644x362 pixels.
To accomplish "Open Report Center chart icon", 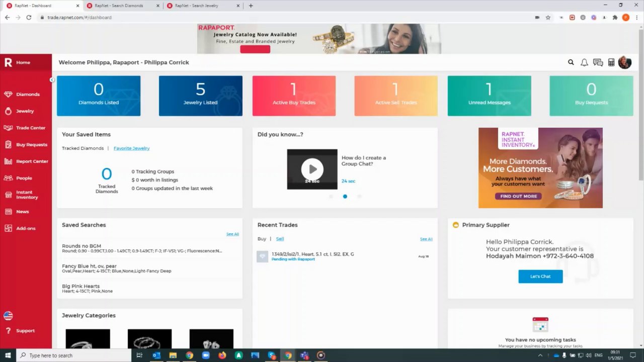I will [8, 161].
